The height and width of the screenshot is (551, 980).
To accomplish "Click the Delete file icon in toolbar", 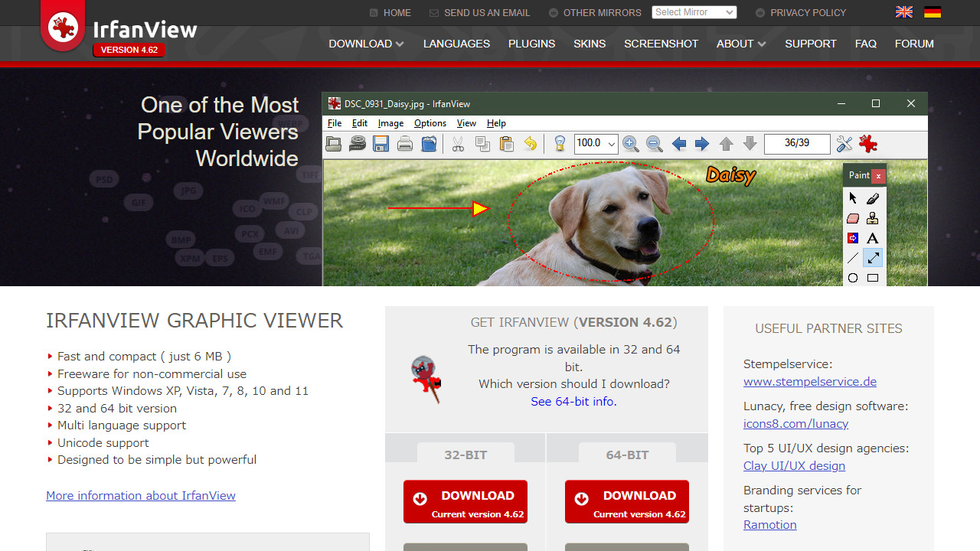I will tap(429, 144).
